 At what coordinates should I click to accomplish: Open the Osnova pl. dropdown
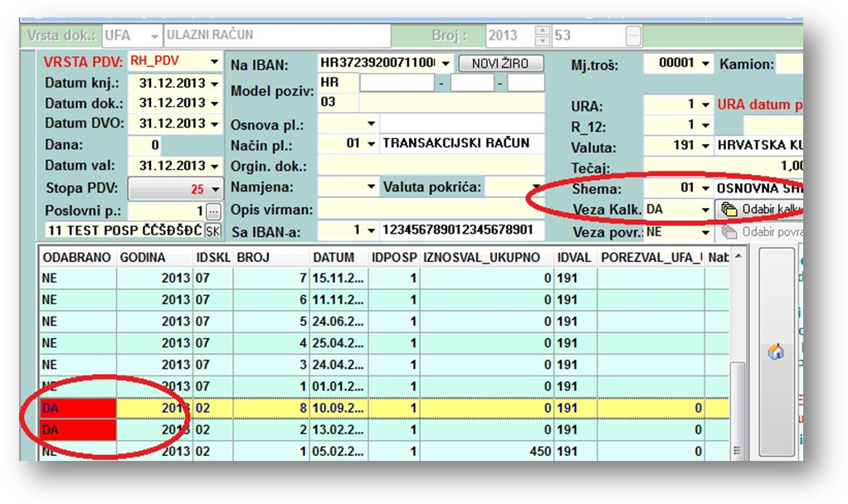point(371,124)
